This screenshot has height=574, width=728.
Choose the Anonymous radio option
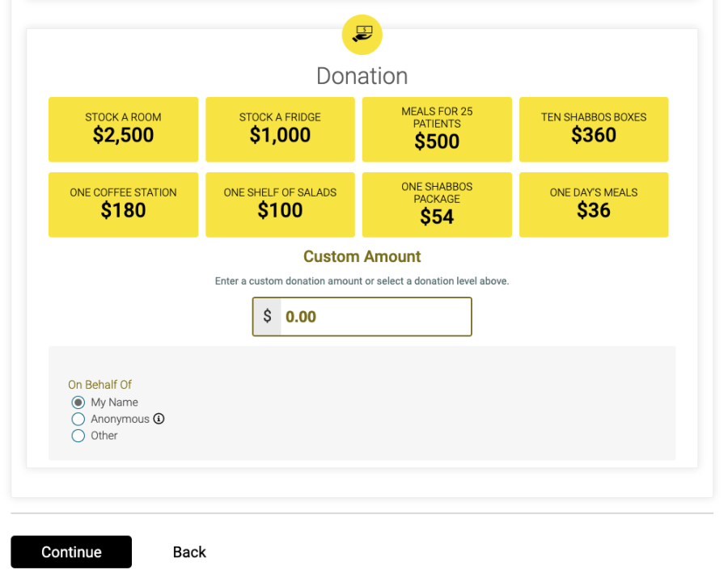(78, 419)
